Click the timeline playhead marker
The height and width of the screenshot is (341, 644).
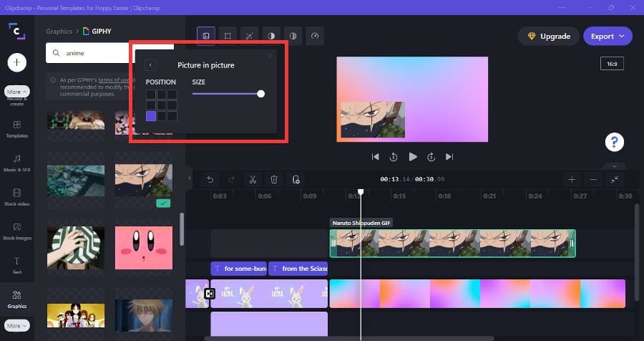click(361, 192)
